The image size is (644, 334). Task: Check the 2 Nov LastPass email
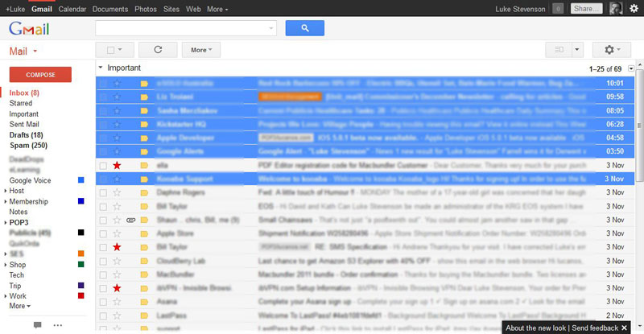103,316
